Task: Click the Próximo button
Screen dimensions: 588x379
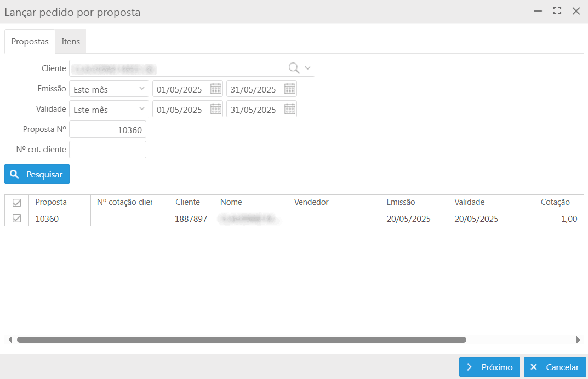Action: [x=489, y=367]
